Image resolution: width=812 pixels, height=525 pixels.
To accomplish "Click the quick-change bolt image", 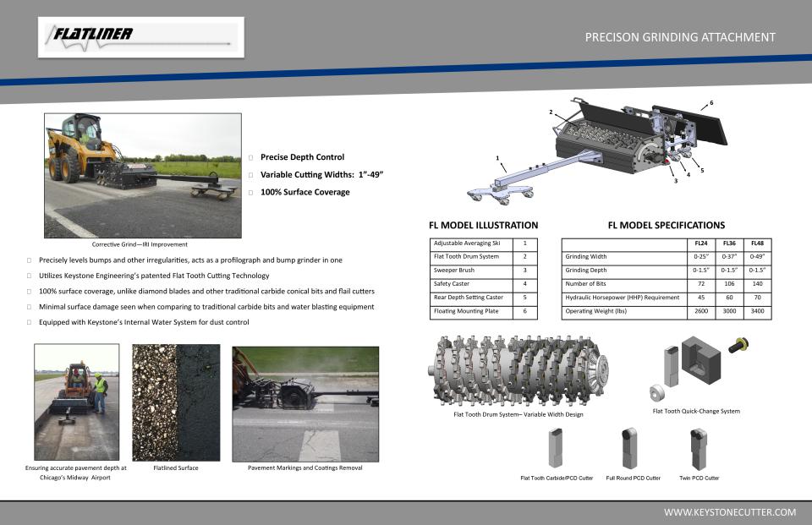I will (738, 345).
